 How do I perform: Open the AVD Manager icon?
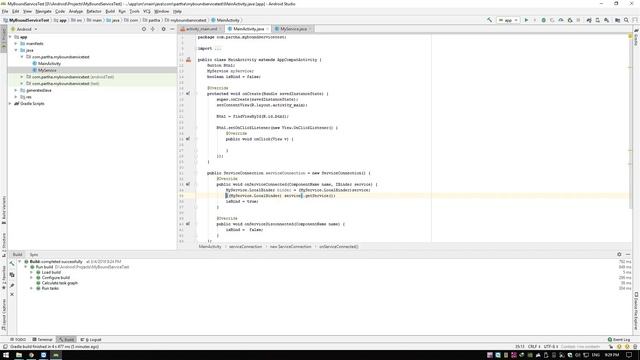coord(598,20)
